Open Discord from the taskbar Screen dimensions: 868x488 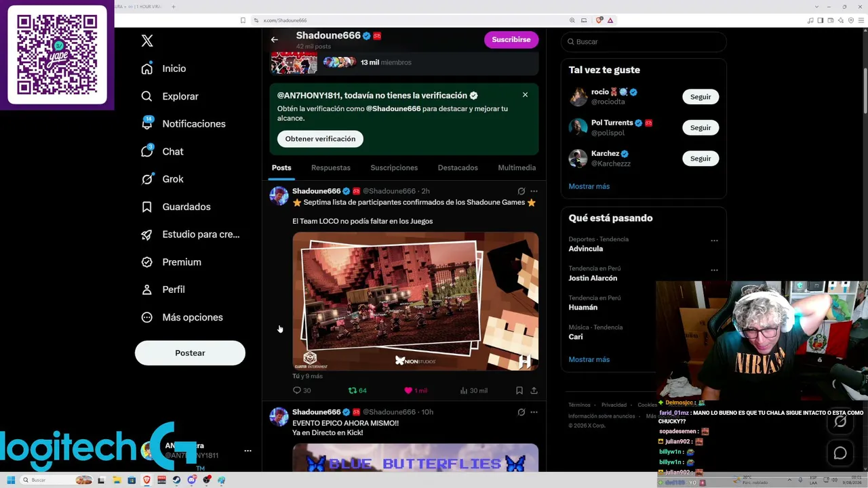[192, 480]
